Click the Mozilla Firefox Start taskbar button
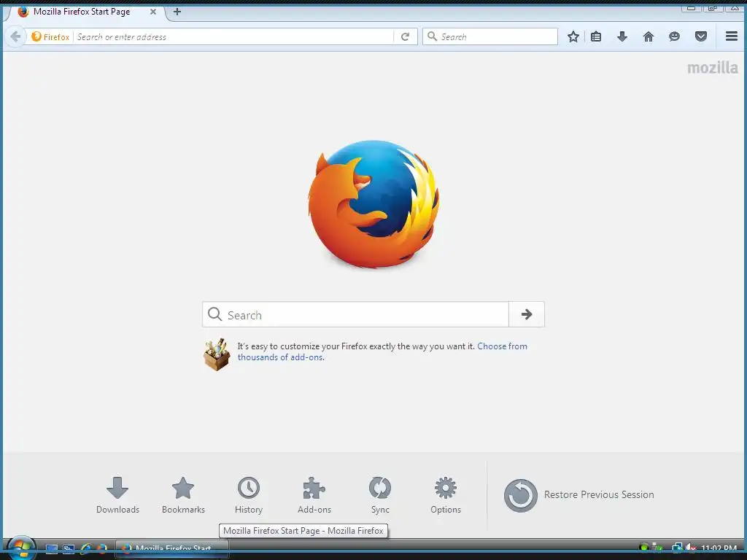The height and width of the screenshot is (560, 747). coord(172,549)
